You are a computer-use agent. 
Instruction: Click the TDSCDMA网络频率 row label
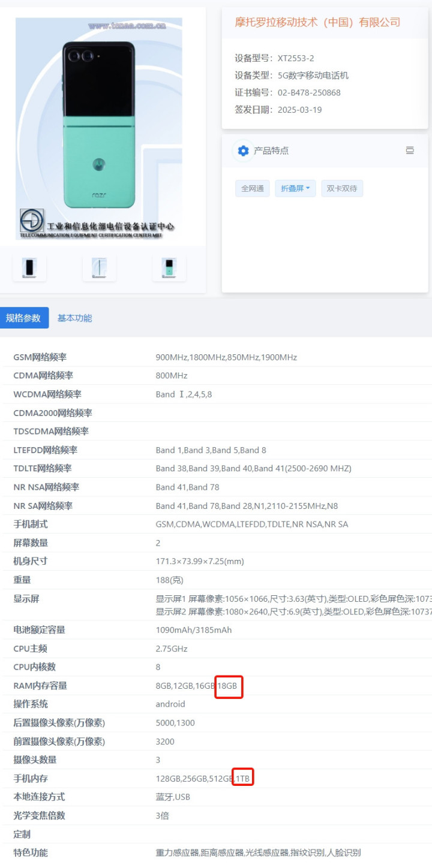point(51,432)
